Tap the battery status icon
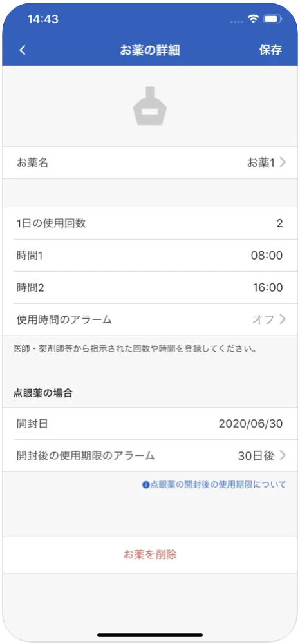300x644 pixels. click(272, 19)
